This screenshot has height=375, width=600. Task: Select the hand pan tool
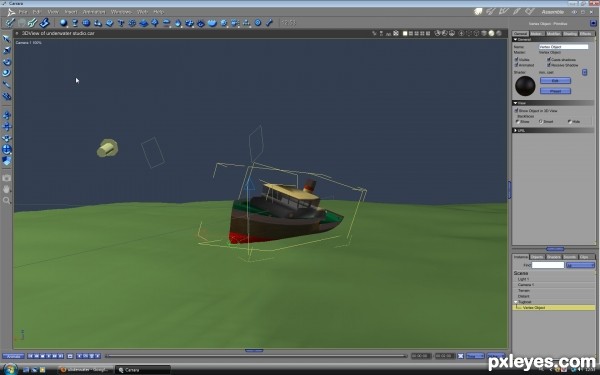click(7, 189)
